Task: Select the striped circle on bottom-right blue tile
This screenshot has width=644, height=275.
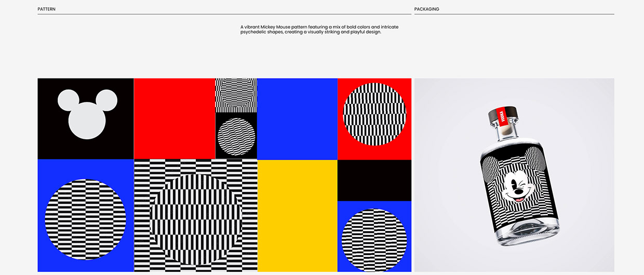Action: coord(374,238)
